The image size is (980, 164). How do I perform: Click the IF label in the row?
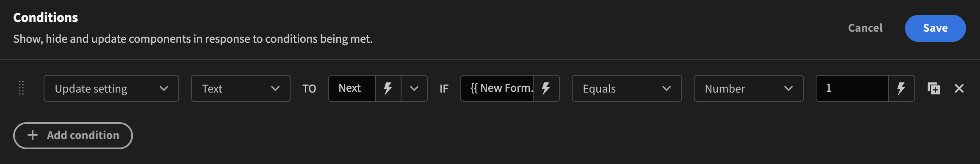[444, 89]
